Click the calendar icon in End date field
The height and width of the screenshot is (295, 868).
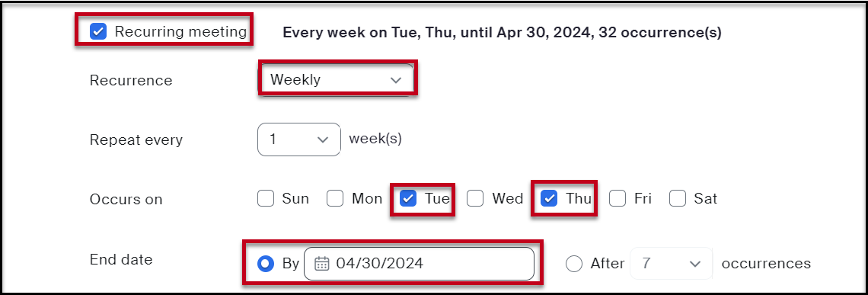pos(321,264)
